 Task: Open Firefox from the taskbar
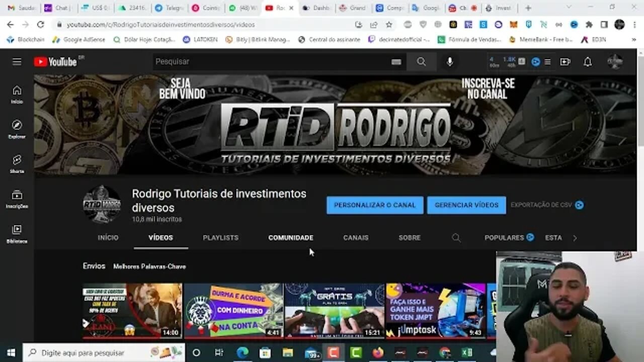coord(377,352)
